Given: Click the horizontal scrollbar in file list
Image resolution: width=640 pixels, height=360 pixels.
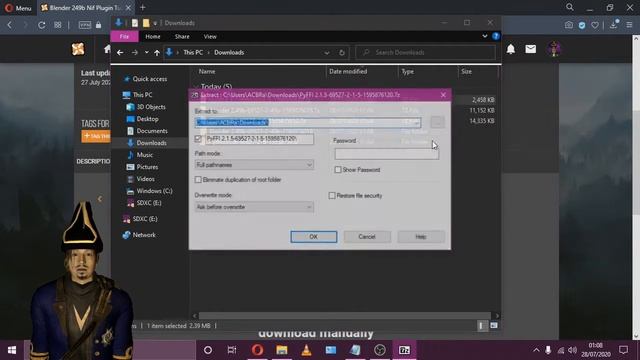Looking at the screenshot, I should (x=345, y=316).
